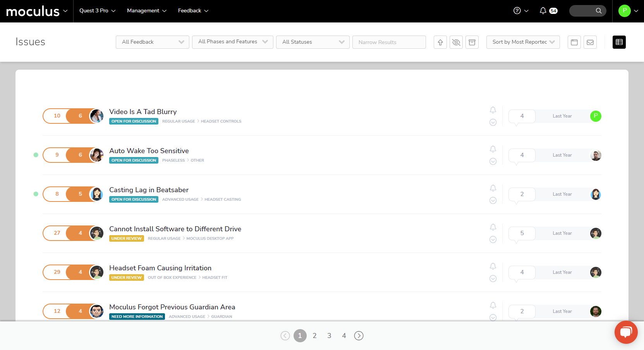Open the All Statuses dropdown
Image resolution: width=644 pixels, height=350 pixels.
click(313, 42)
